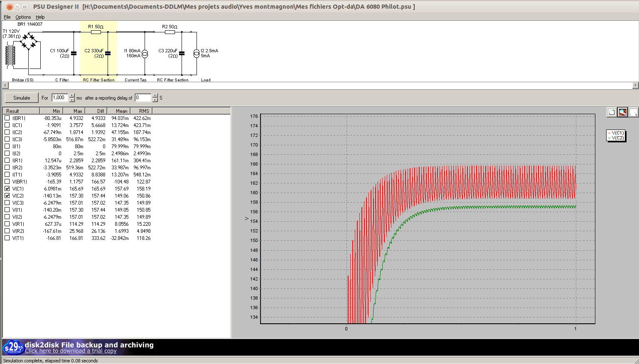Image resolution: width=639 pixels, height=364 pixels.
Task: Click the reporting delay input field
Action: point(143,98)
